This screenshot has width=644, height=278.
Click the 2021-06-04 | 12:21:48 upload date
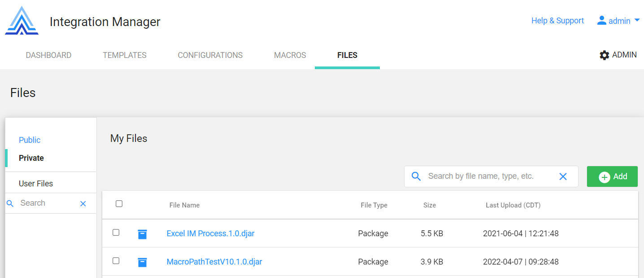click(521, 234)
